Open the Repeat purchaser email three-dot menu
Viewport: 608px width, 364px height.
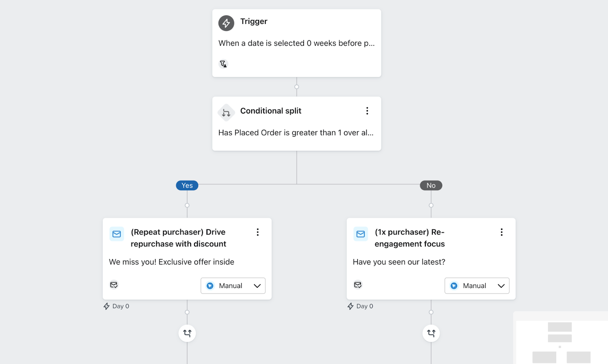[x=258, y=232]
